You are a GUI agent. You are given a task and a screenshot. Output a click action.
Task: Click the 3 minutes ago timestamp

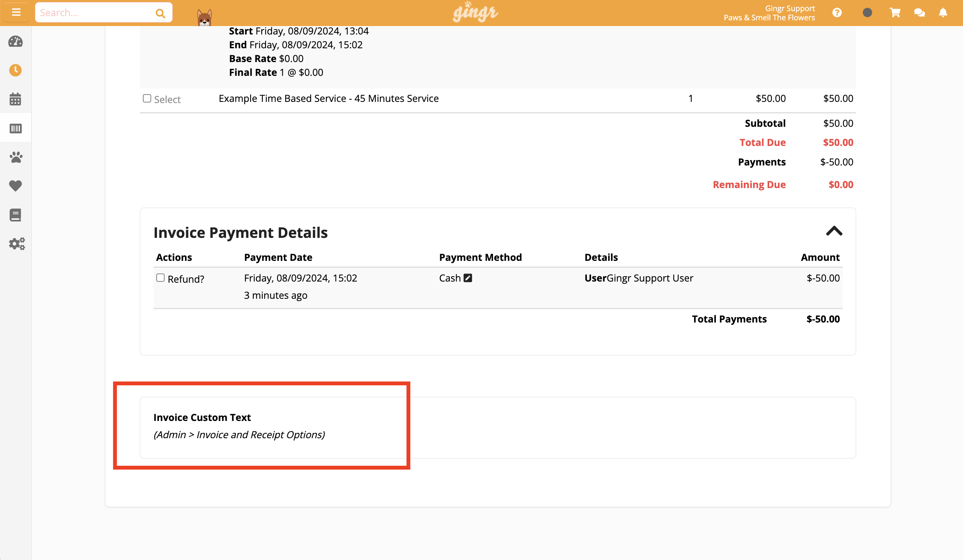coord(275,295)
